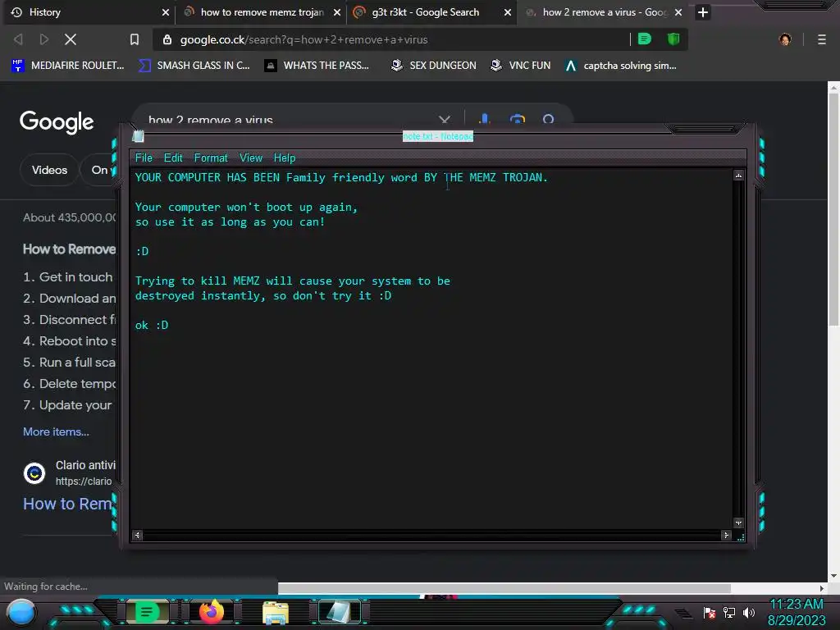Viewport: 840px width, 630px height.
Task: Start Google voice search
Action: coord(485,118)
